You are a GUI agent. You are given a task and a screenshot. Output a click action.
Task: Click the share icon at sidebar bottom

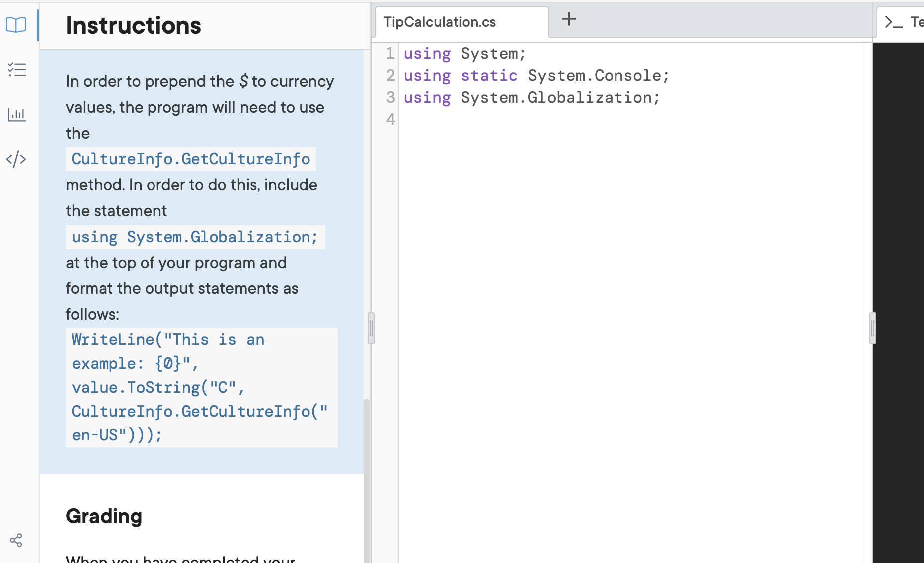(16, 540)
